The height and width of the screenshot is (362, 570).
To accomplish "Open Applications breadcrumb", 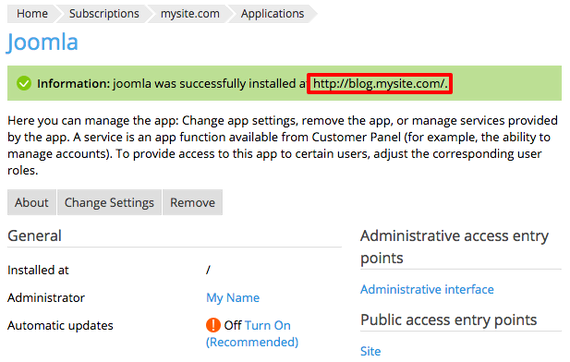I will point(272,14).
